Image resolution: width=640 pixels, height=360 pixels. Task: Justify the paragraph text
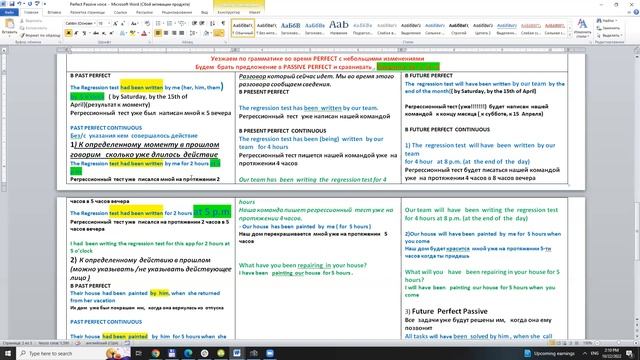182,33
